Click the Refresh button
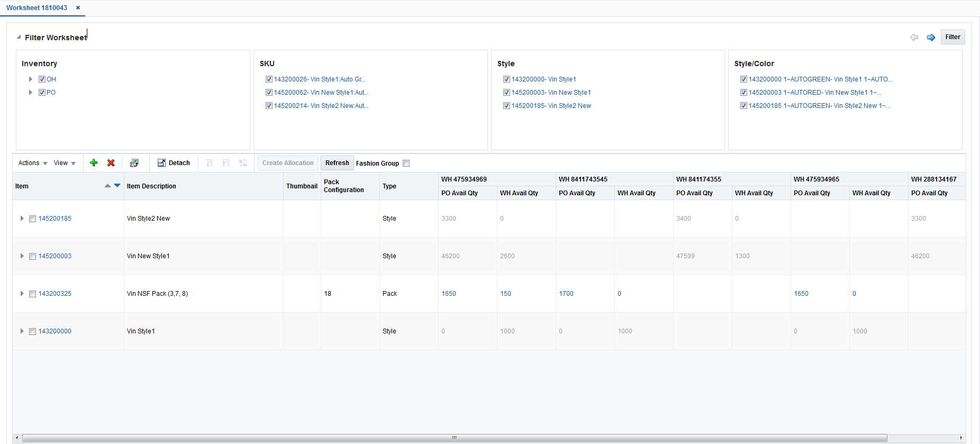Viewport: 980px width, 444px height. pos(337,163)
